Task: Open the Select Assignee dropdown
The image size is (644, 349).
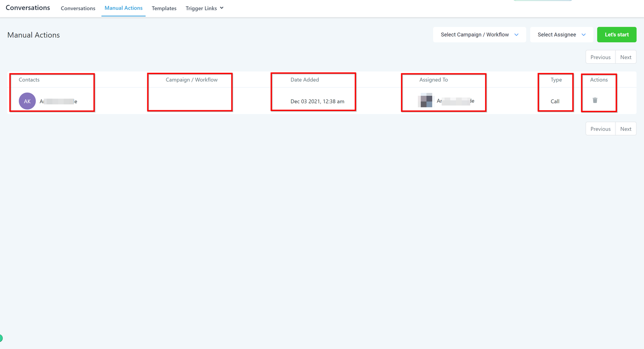Action: click(561, 35)
